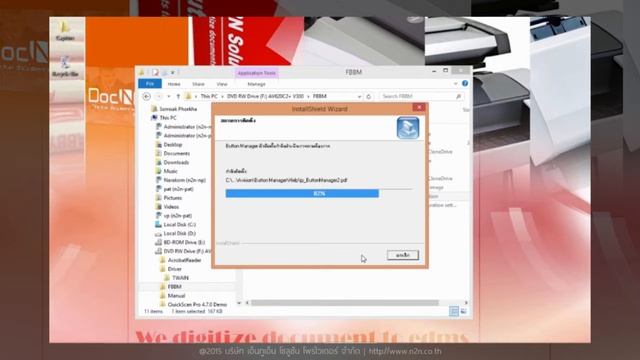This screenshot has width=640, height=360.
Task: Select Documents in the navigation tree
Action: click(176, 153)
